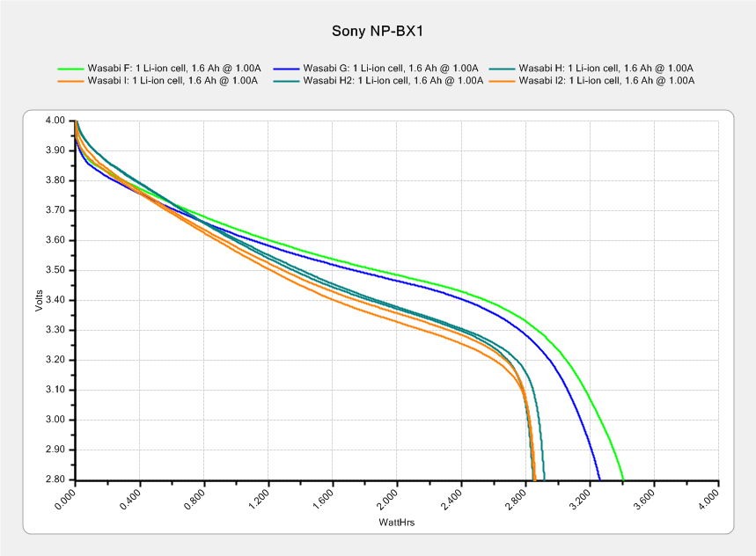Click the blue Wasabi G legend line swatch
756x556 pixels.
(x=286, y=68)
